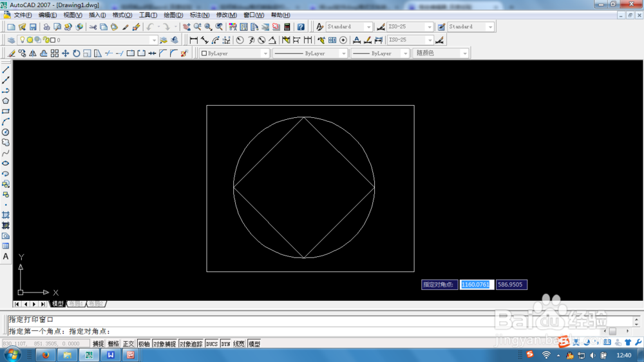Toggle 线宽 lineweight display
Screen dimensions: 644x362
click(x=239, y=344)
